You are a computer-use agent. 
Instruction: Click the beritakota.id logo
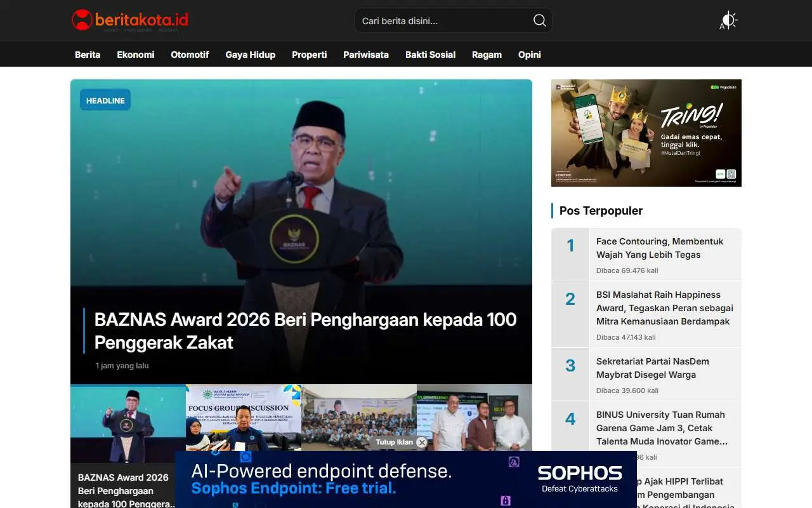click(130, 20)
